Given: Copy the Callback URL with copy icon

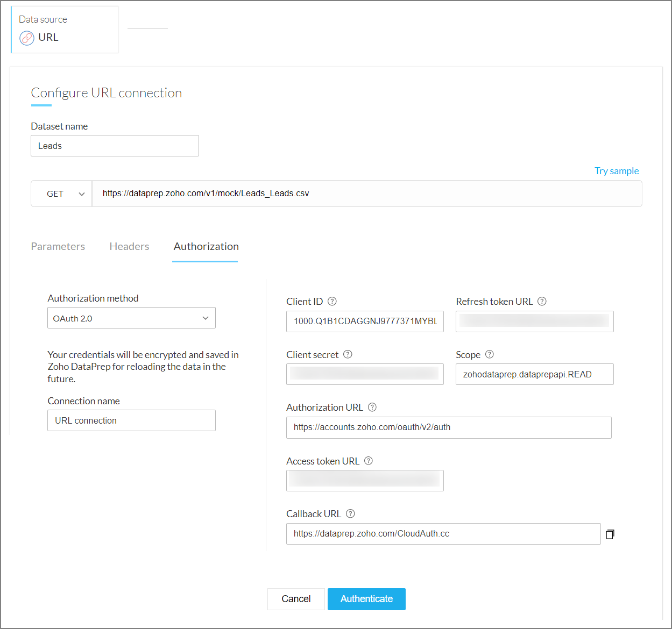Looking at the screenshot, I should [x=610, y=534].
